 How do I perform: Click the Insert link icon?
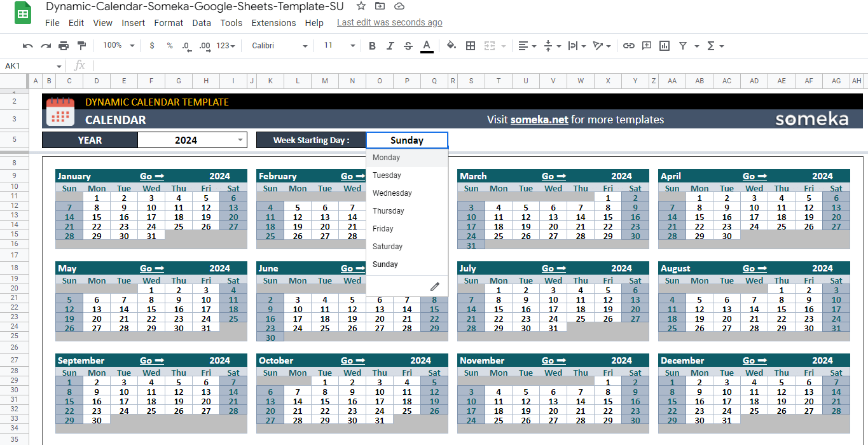[x=628, y=45]
